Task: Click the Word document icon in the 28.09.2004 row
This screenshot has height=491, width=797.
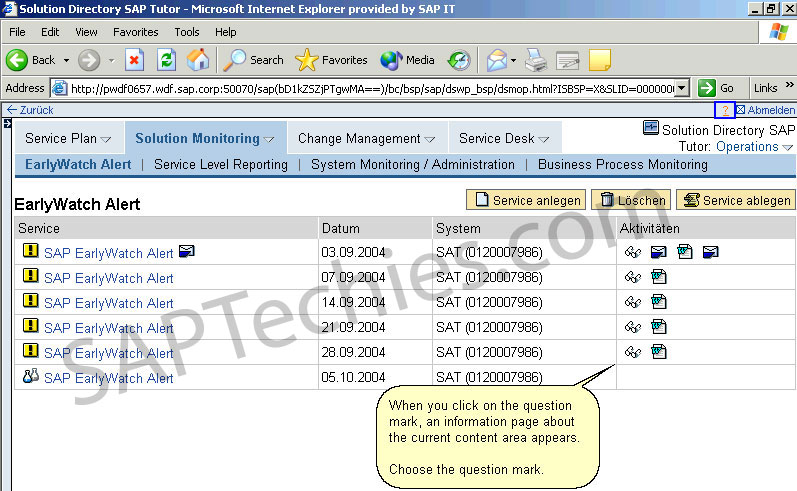Action: pos(659,351)
